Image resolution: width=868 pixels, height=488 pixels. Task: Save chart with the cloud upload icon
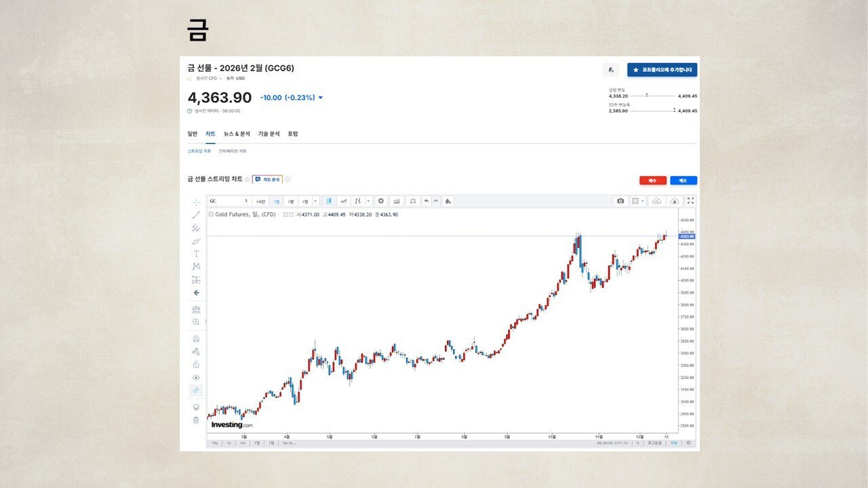(675, 201)
